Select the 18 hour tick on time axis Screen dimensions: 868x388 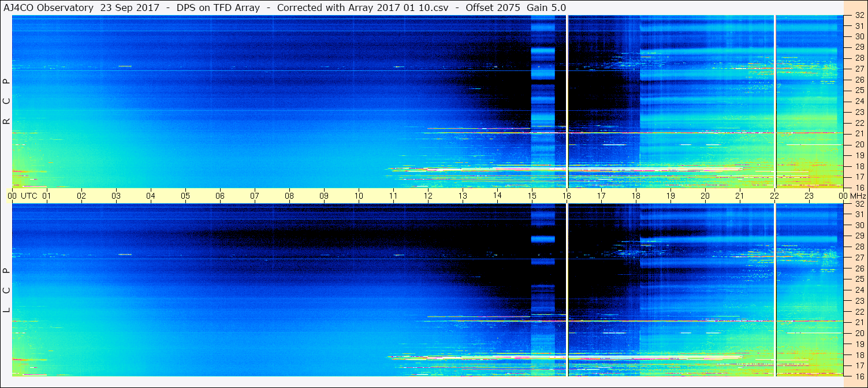[636, 196]
